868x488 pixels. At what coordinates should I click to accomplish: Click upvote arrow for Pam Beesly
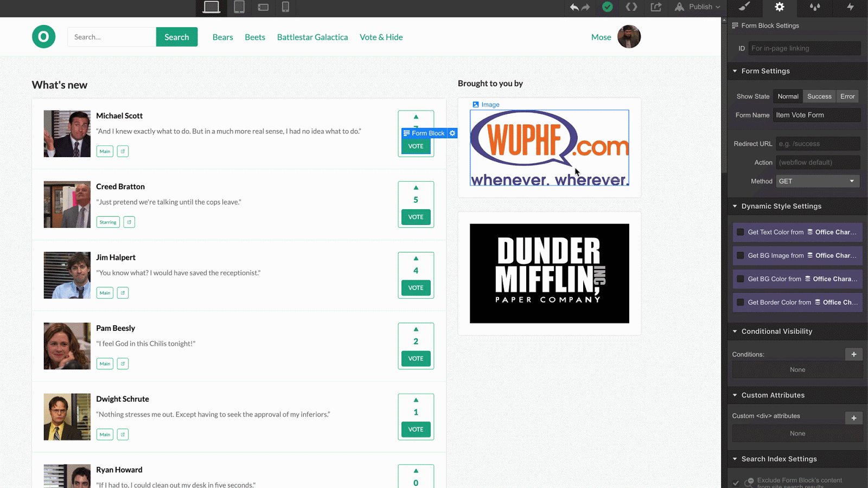click(416, 329)
